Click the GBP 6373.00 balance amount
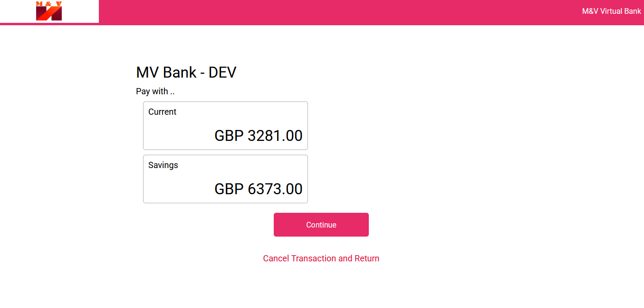644x308 pixels. point(259,189)
